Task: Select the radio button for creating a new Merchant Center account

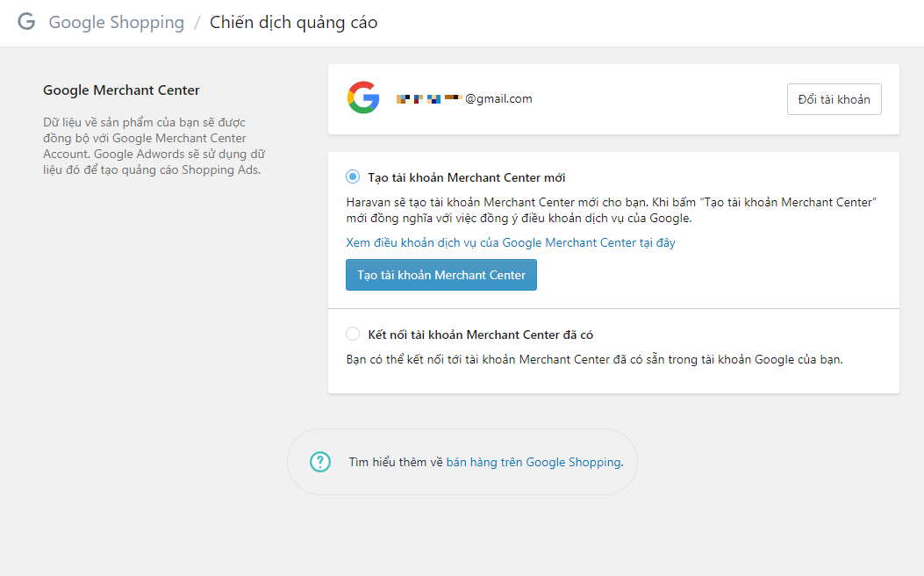Action: pyautogui.click(x=353, y=177)
